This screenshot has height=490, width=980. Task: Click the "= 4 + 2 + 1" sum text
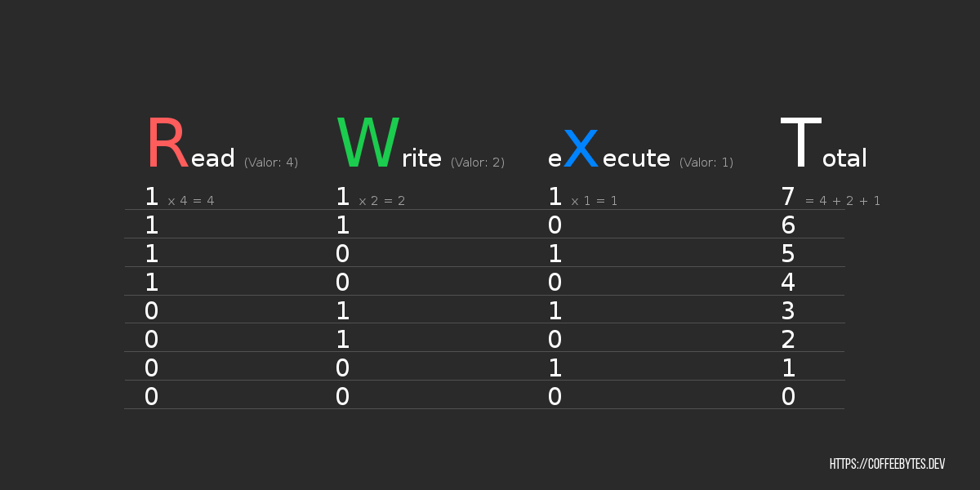[843, 201]
